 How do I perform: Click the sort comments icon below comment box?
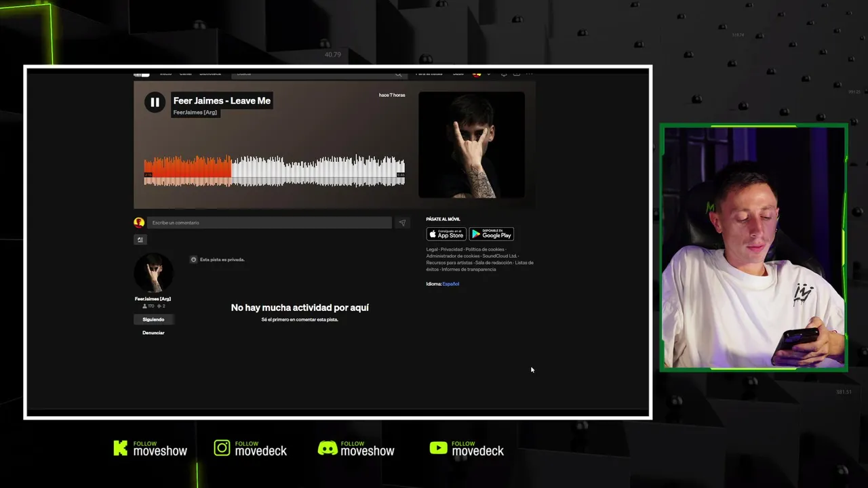click(140, 239)
